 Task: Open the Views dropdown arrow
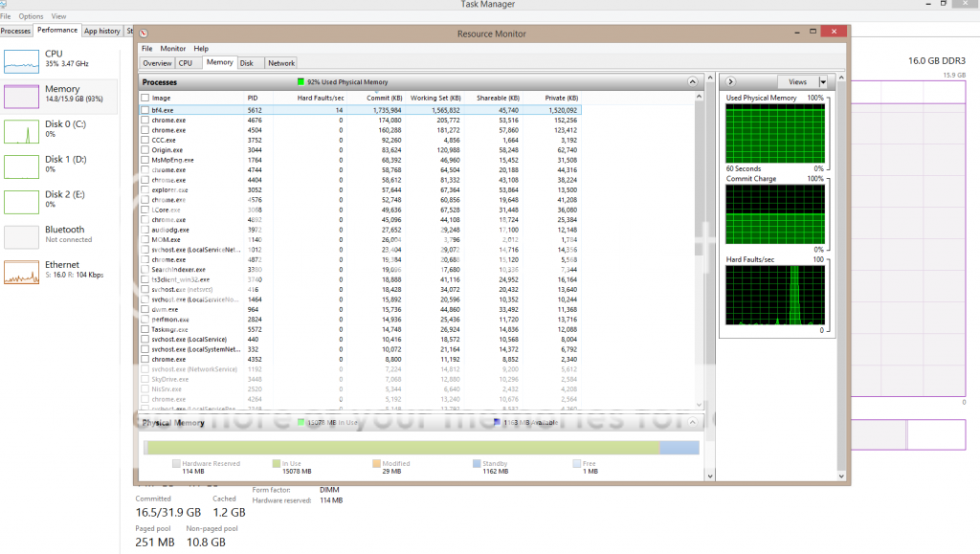822,82
